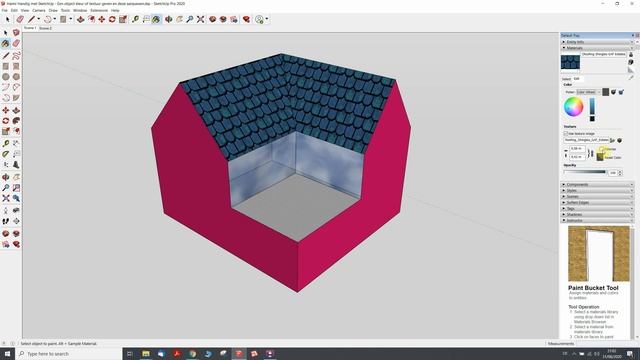The height and width of the screenshot is (360, 640).
Task: Open Extension Warehouse ruby icon
Action: [246, 19]
